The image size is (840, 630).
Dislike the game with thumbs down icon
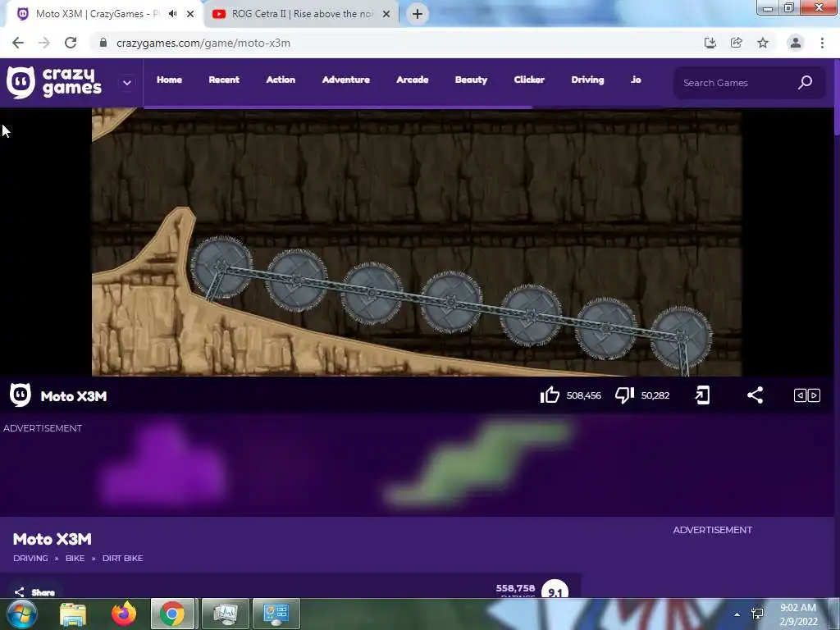(624, 395)
